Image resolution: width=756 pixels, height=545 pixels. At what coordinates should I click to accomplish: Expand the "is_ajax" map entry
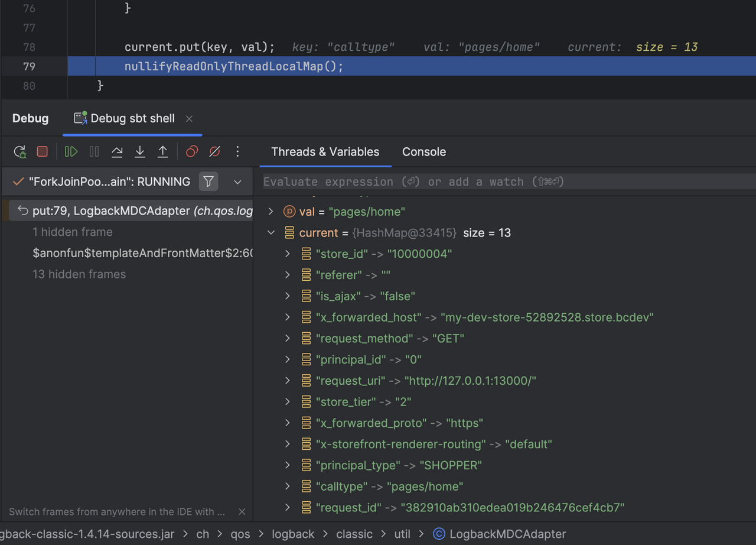(x=288, y=296)
